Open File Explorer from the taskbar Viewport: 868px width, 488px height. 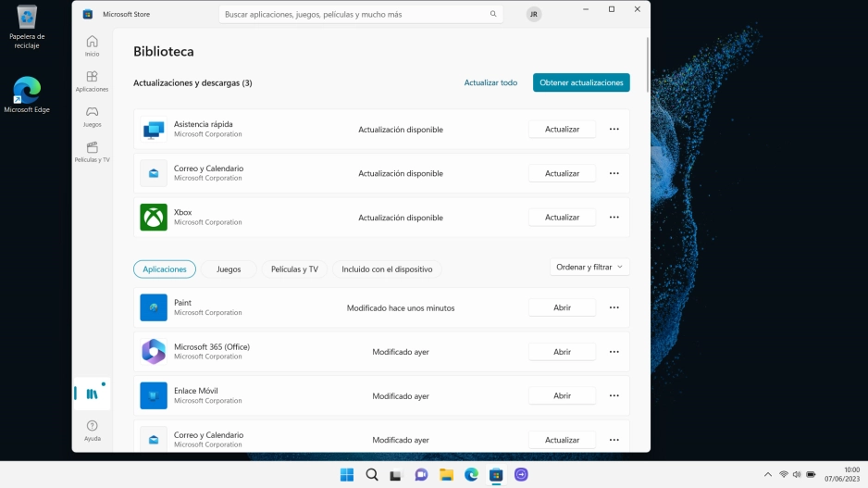446,475
